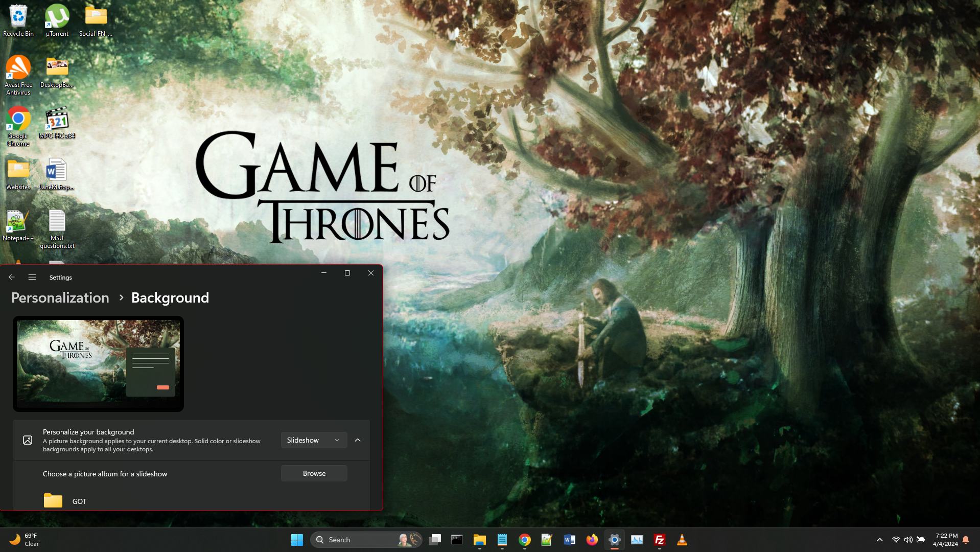Open clock and calendar at 7:22 PM

coord(945,540)
